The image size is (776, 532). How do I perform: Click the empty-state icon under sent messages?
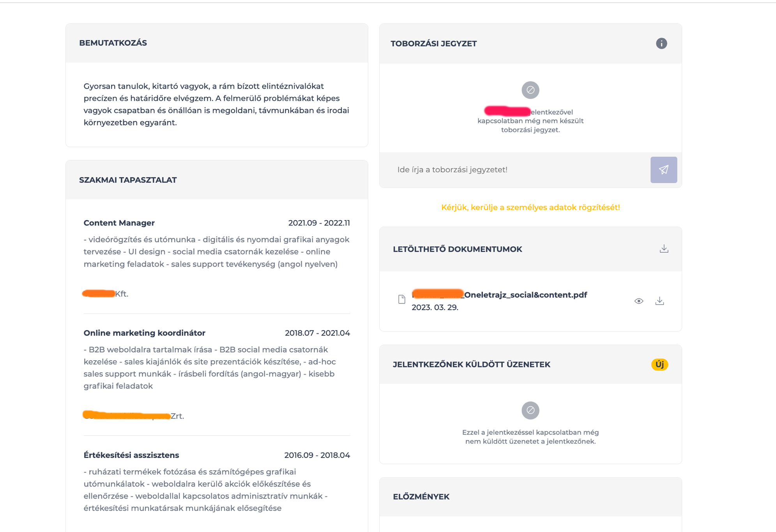point(530,410)
